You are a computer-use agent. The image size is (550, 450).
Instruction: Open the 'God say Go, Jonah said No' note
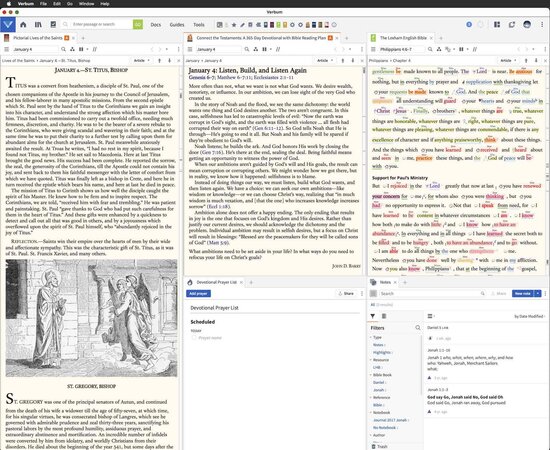[x=465, y=397]
